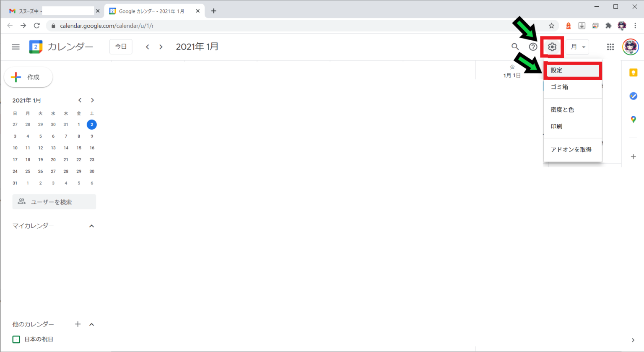The image size is (644, 352).
Task: Toggle the main menu hamburger icon
Action: tap(16, 47)
